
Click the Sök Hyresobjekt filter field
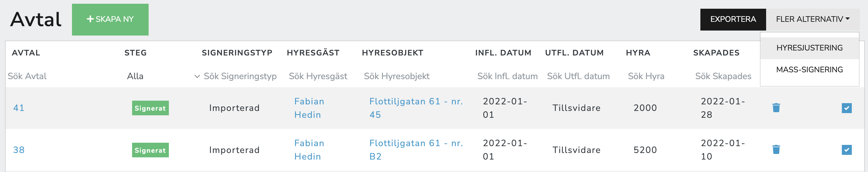click(397, 76)
